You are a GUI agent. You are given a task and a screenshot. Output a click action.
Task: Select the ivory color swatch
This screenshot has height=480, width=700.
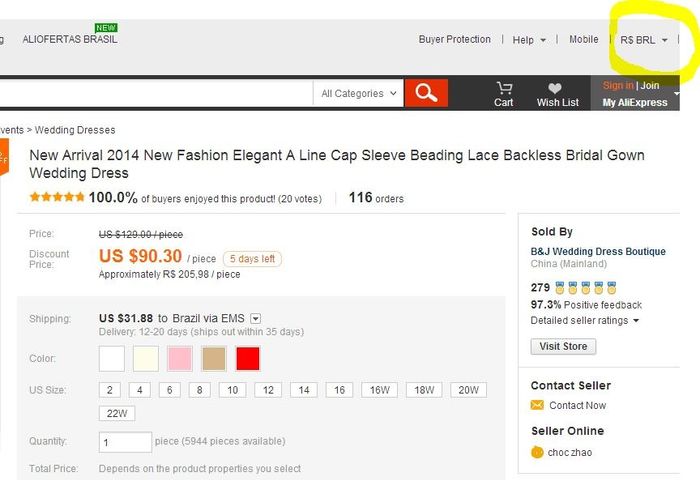coord(146,359)
